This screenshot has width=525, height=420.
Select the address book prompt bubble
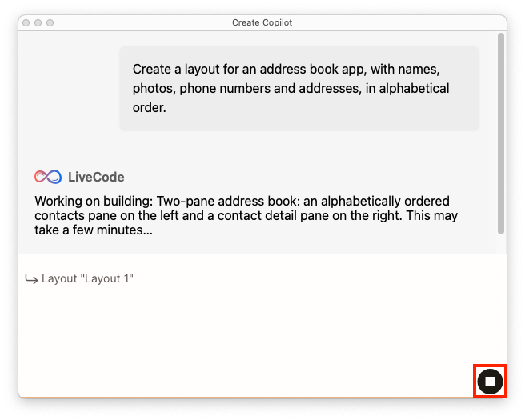299,88
